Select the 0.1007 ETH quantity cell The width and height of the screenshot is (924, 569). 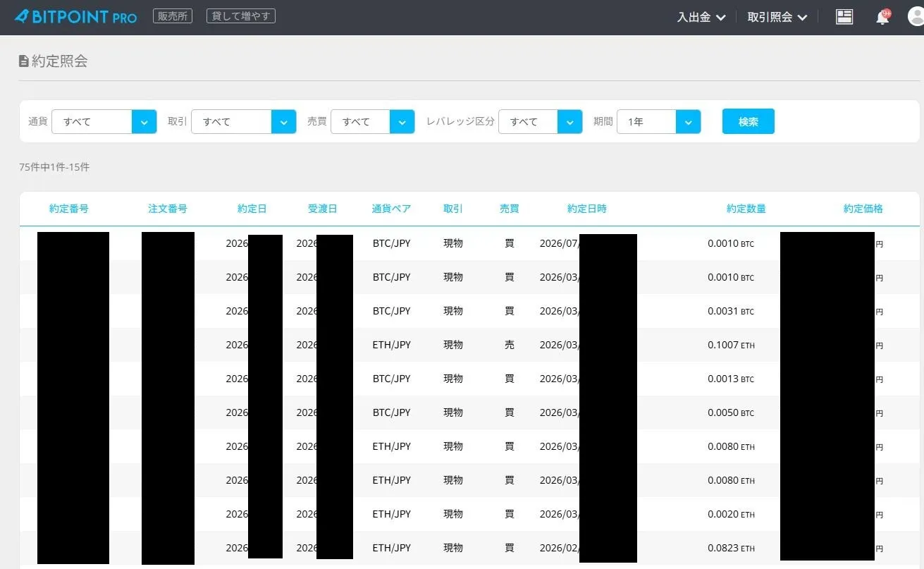click(731, 345)
